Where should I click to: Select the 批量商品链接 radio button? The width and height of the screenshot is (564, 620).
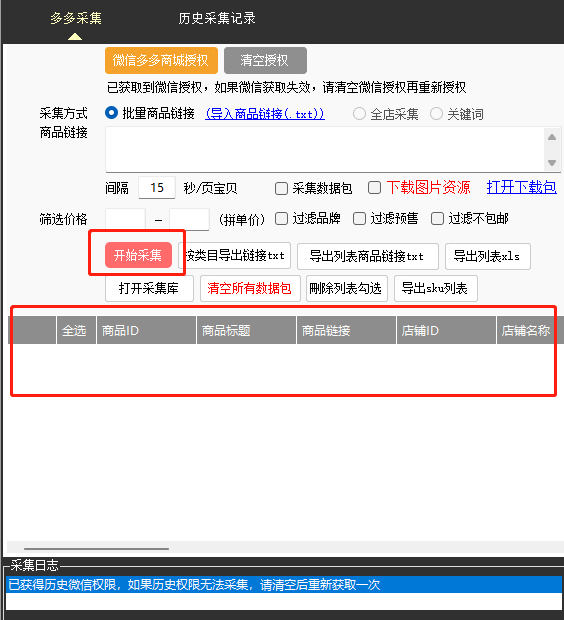click(112, 113)
